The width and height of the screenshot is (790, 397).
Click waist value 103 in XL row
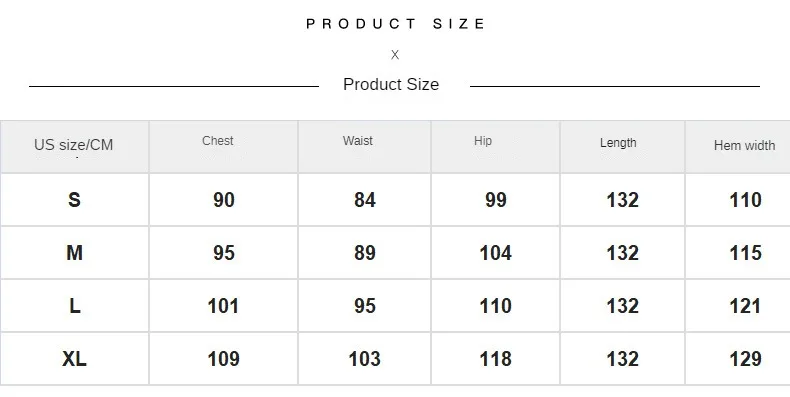pyautogui.click(x=364, y=359)
